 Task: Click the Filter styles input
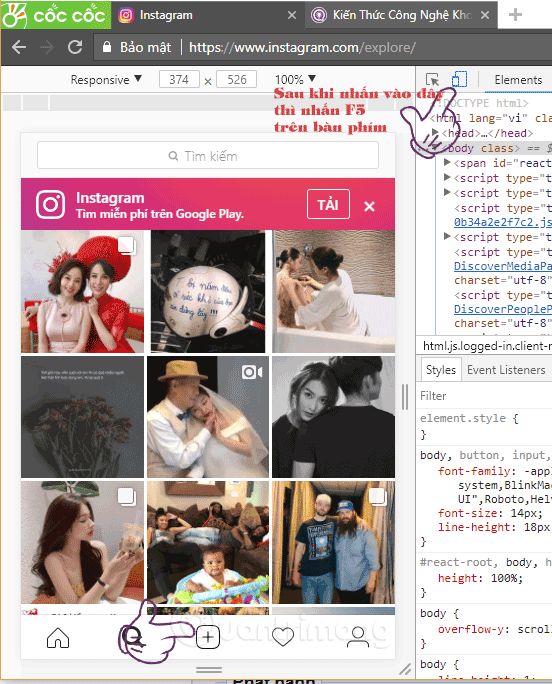pyautogui.click(x=484, y=396)
